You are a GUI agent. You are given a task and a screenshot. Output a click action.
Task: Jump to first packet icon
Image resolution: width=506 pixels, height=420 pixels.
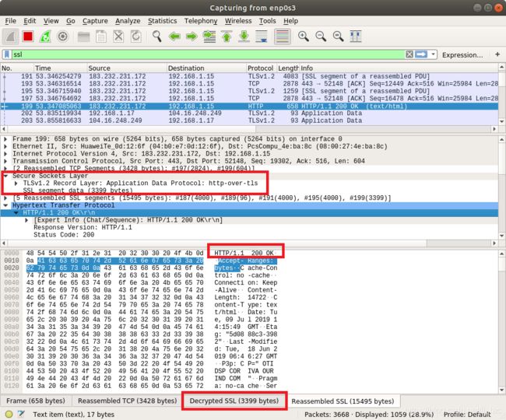pyautogui.click(x=227, y=37)
